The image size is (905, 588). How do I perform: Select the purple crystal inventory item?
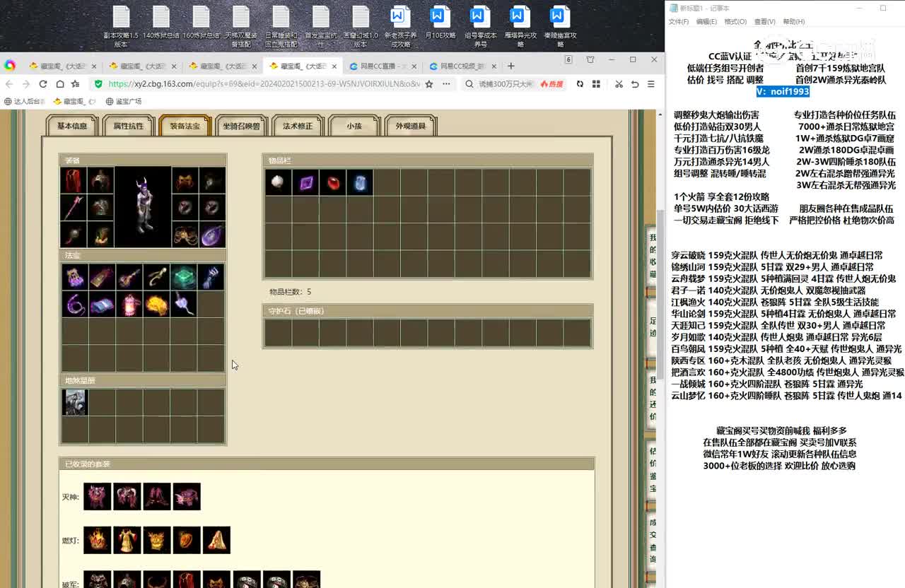point(305,182)
